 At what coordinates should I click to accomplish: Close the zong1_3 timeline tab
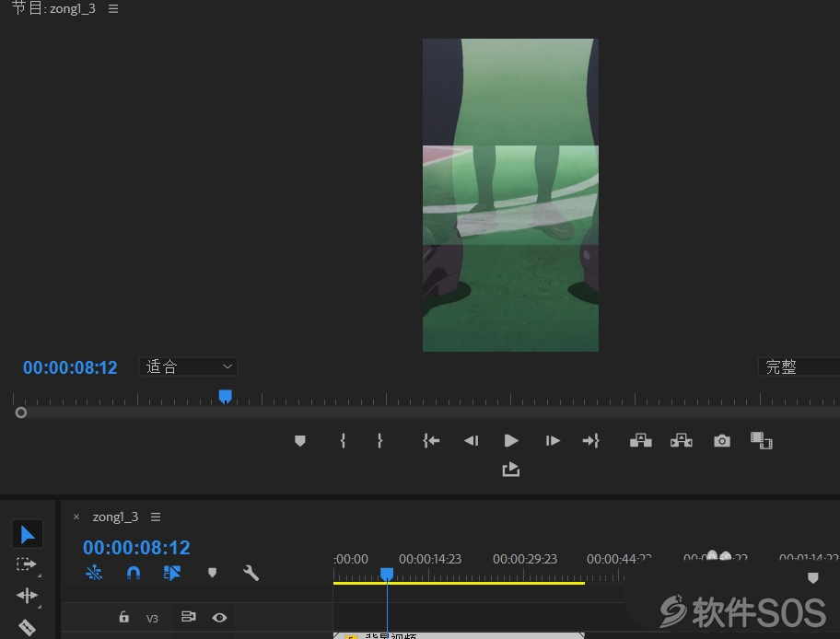76,517
